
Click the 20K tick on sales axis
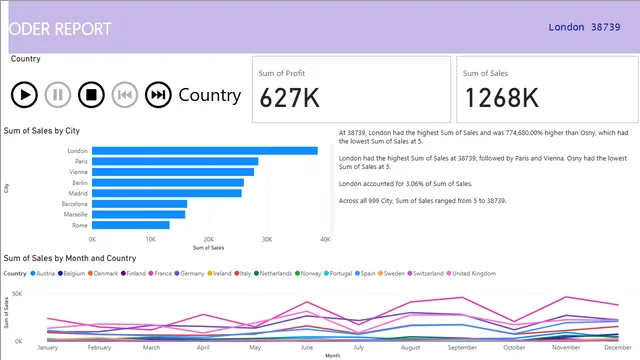pos(209,239)
